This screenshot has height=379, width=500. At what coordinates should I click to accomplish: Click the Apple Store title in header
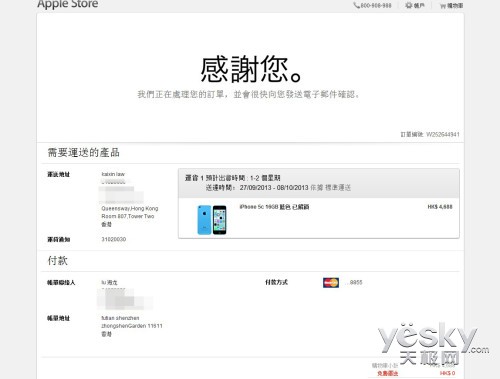(x=68, y=4)
